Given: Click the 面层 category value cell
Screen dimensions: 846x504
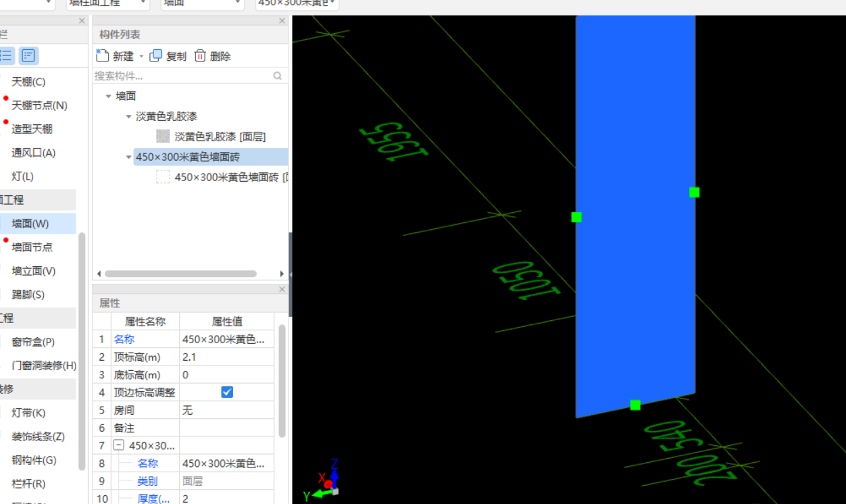Looking at the screenshot, I should click(226, 481).
